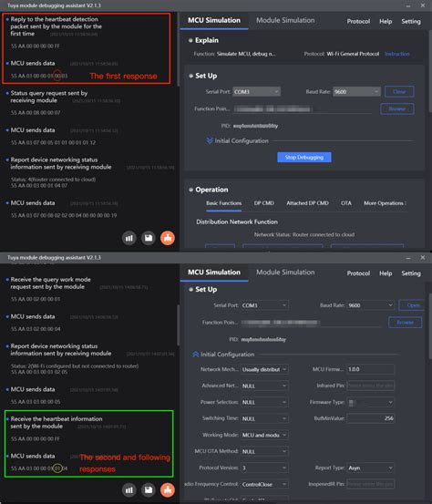The height and width of the screenshot is (504, 432).
Task: Open the Protocol Version dropdown
Action: (264, 468)
